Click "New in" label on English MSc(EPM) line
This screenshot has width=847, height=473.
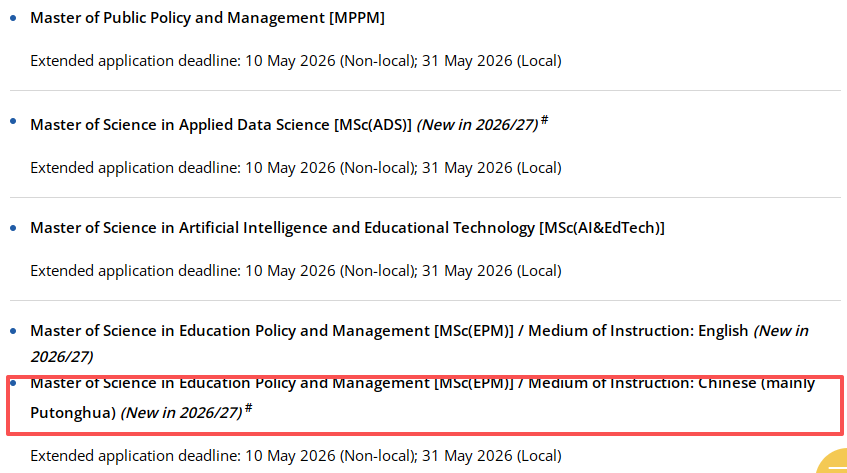780,331
